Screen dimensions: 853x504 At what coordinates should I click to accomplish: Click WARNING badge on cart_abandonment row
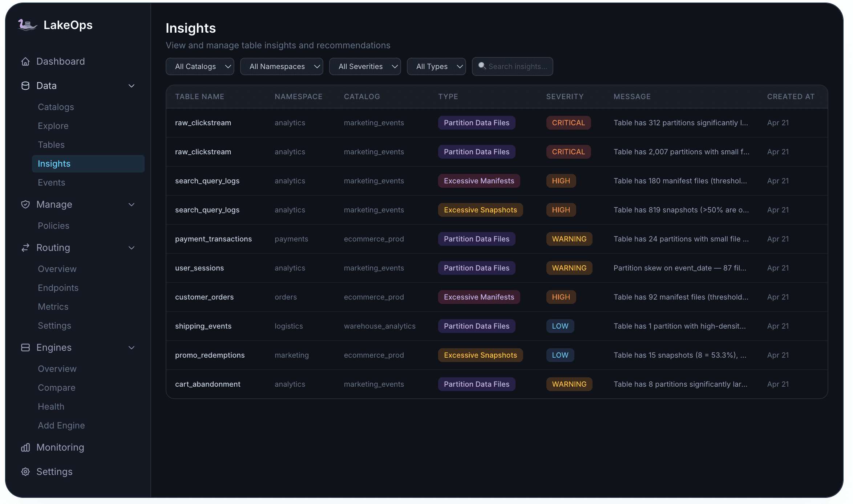(569, 384)
